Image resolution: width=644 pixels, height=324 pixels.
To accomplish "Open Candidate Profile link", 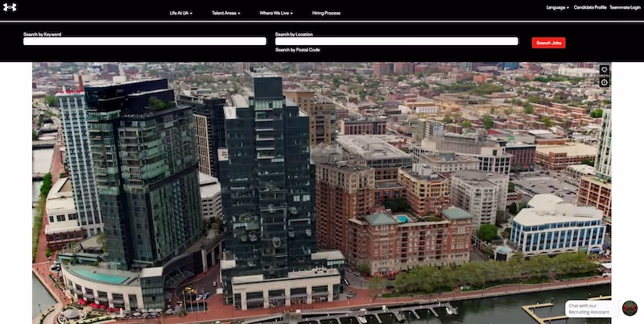I will coord(590,7).
